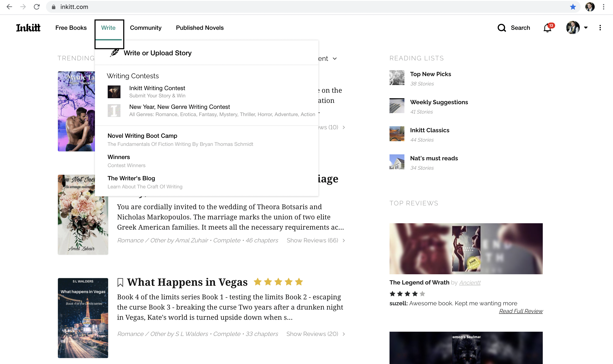The image size is (613, 364).
Task: Click the Inkitt logo
Action: click(x=28, y=28)
